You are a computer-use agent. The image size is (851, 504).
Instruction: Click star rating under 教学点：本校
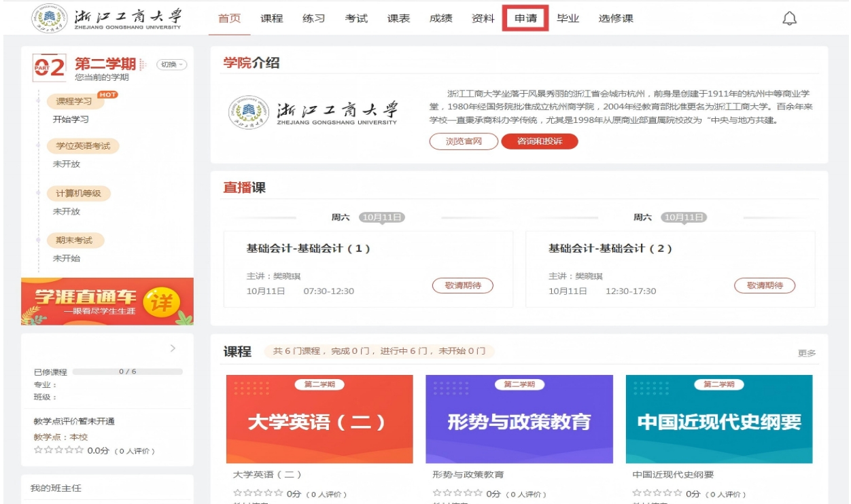point(59,450)
